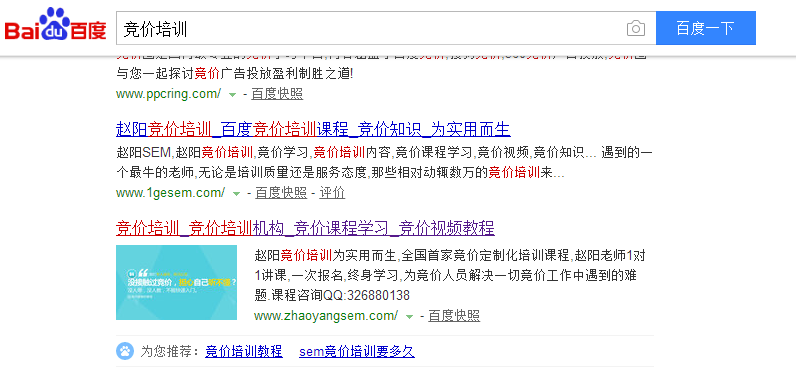Click the www.zhaoyangsem.com green URL
Viewport: 796px width, 379px height.
pyautogui.click(x=326, y=316)
